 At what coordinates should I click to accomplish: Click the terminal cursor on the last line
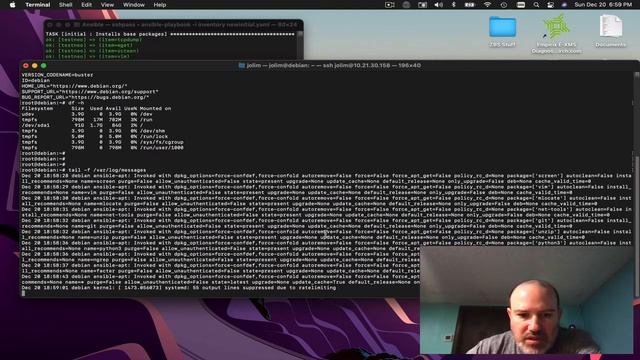point(23,293)
